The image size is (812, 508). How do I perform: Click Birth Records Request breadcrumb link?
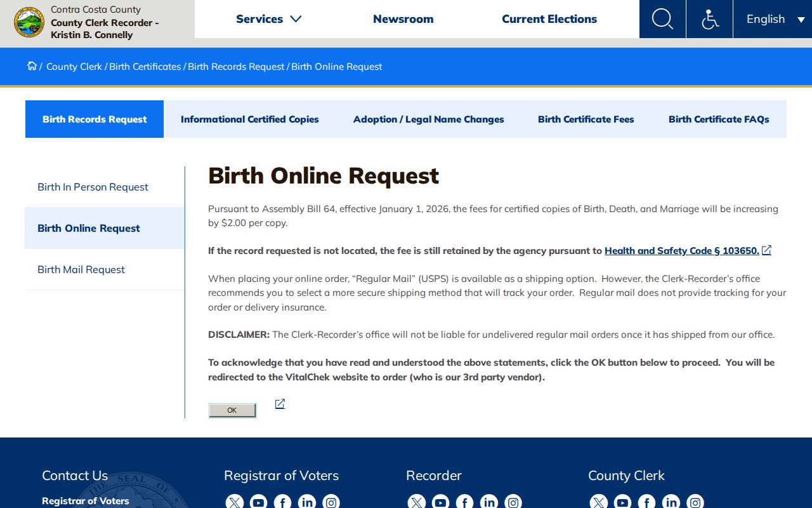(x=236, y=67)
